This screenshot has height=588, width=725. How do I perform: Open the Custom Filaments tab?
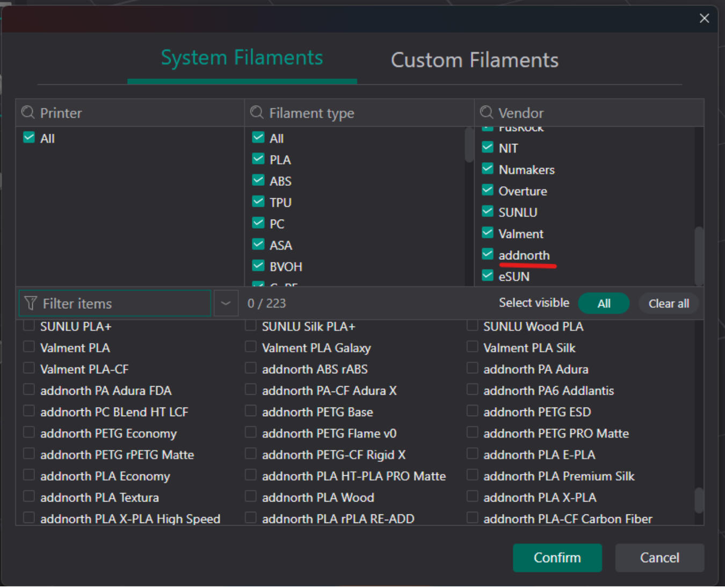pos(475,60)
